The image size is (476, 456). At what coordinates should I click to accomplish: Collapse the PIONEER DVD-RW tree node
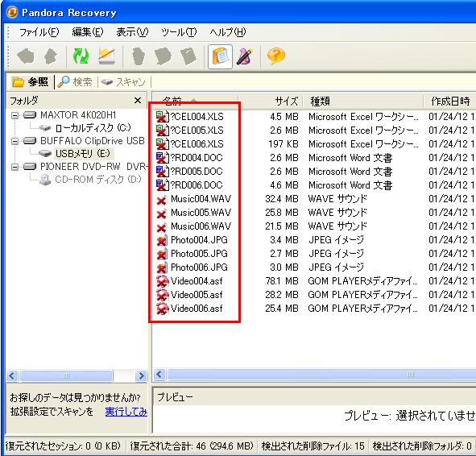pos(14,167)
